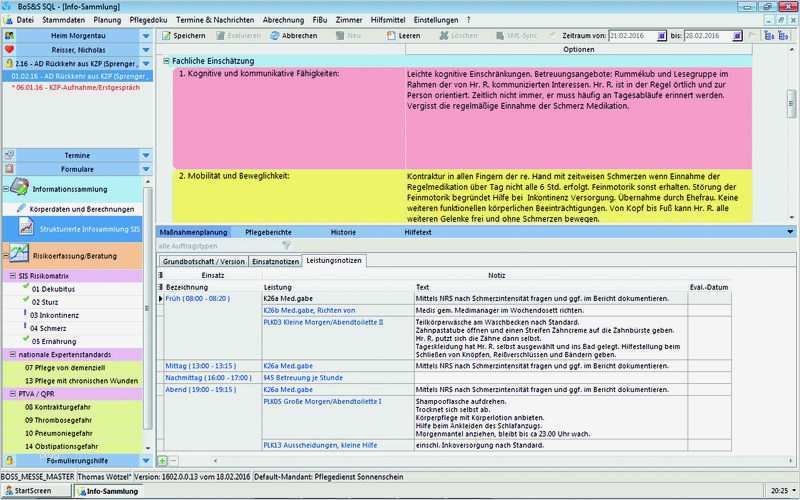This screenshot has width=800, height=500.
Task: Click the Speichern save icon
Action: pos(166,36)
